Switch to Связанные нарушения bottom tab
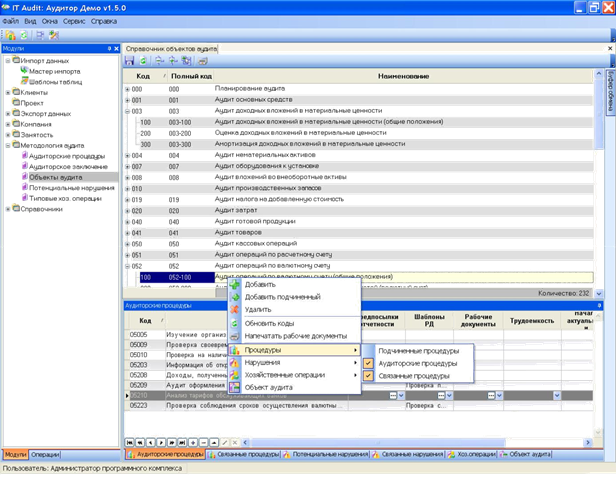The width and height of the screenshot is (616, 493). [408, 454]
